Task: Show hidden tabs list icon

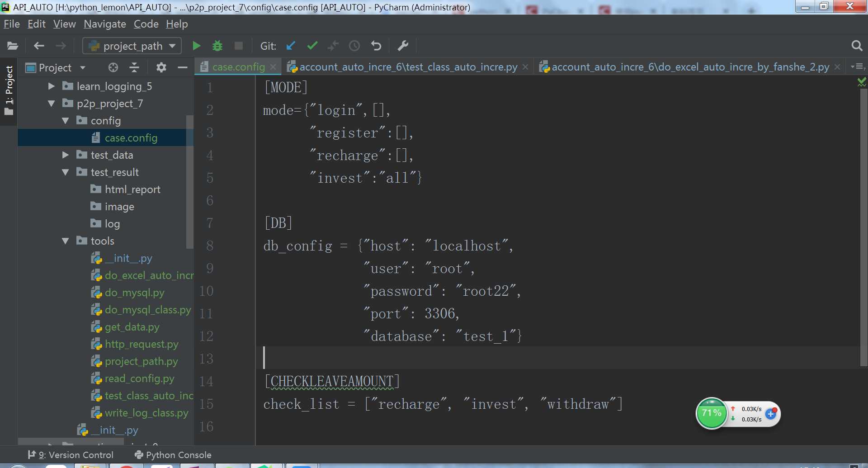Action: pyautogui.click(x=858, y=67)
